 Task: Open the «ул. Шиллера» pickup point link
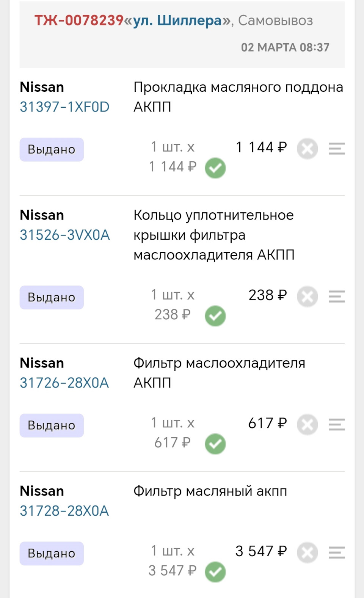177,20
